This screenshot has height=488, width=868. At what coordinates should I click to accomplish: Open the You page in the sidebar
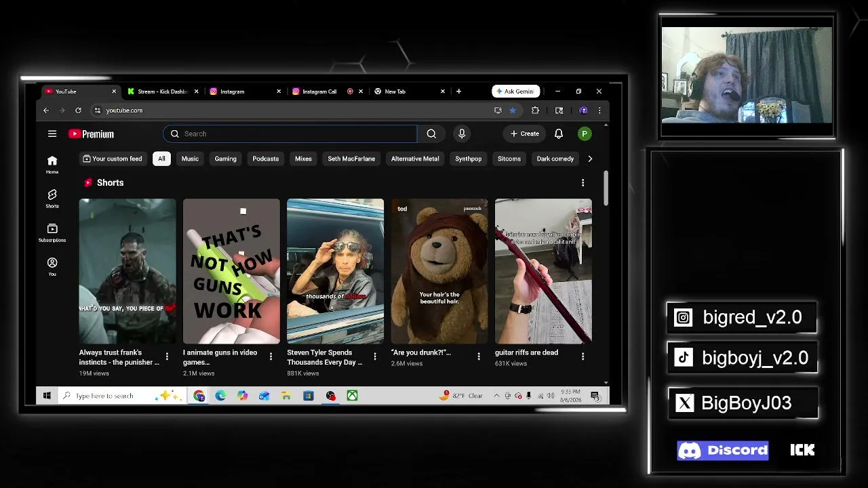(52, 266)
